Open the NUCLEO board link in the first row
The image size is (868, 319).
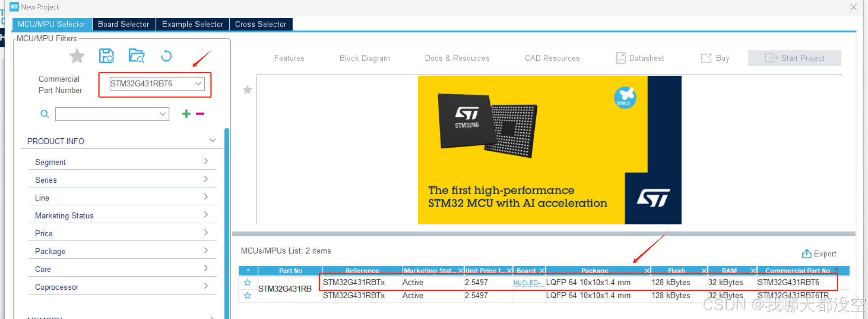pos(529,283)
